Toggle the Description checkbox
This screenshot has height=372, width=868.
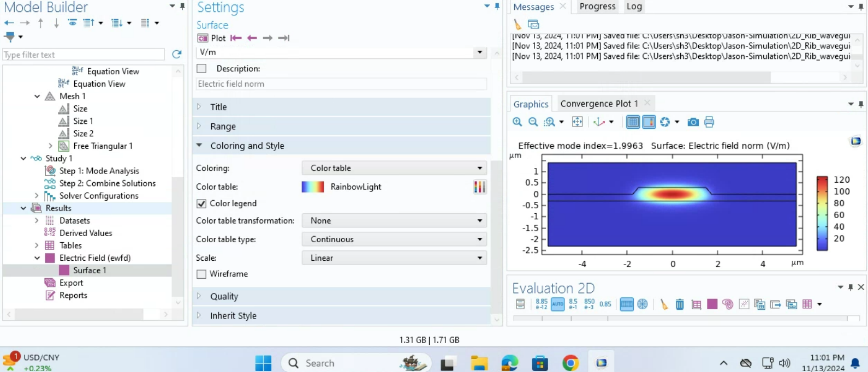click(x=202, y=69)
